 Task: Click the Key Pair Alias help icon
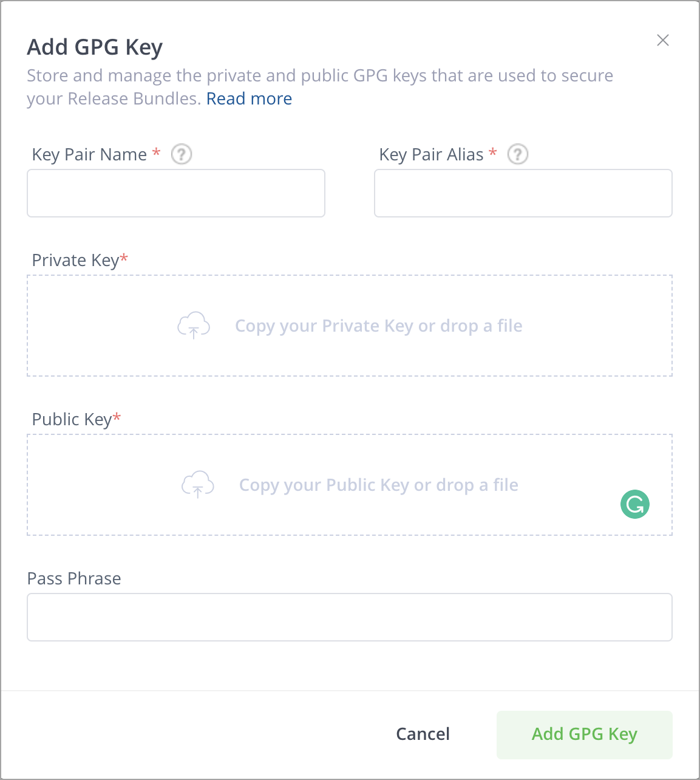[518, 154]
